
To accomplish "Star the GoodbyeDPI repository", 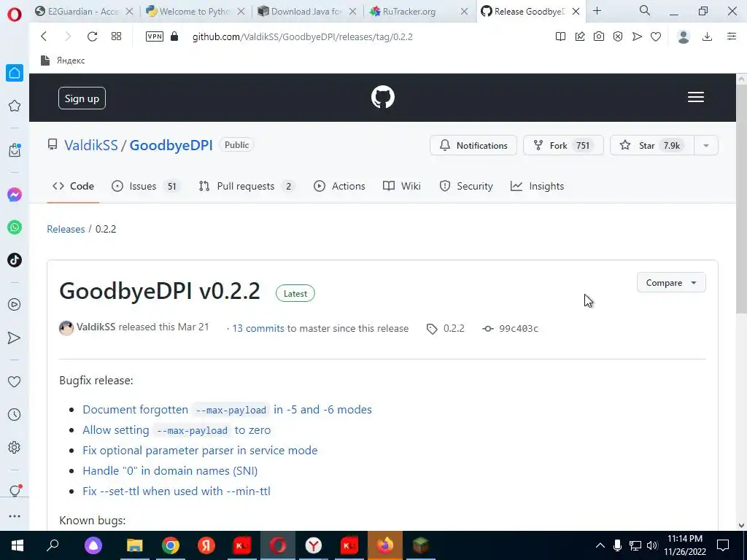I will (651, 145).
